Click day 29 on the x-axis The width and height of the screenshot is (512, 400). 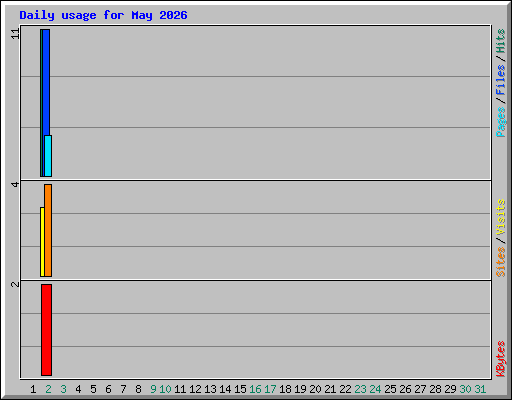(x=450, y=389)
